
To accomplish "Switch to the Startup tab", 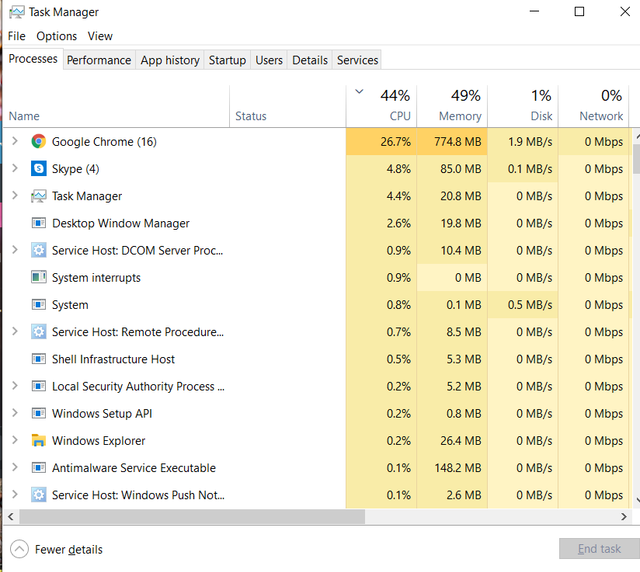I will tap(227, 60).
